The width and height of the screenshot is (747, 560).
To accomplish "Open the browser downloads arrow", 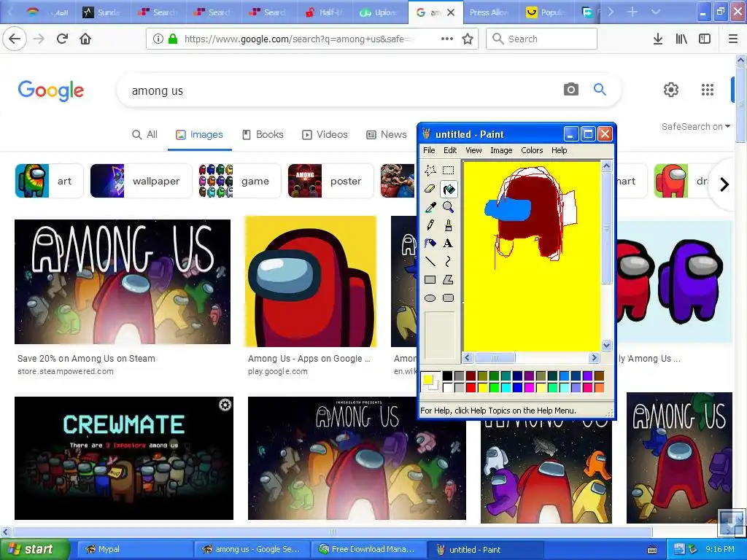I will 658,39.
